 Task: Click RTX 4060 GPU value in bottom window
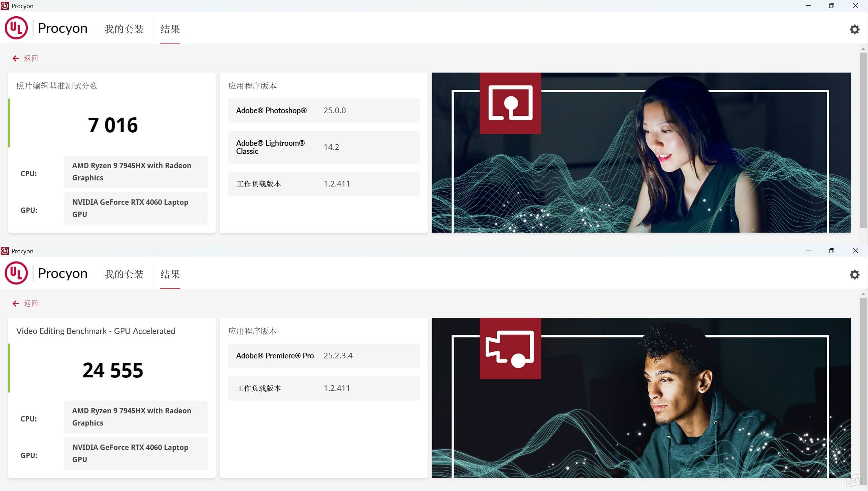(x=136, y=453)
